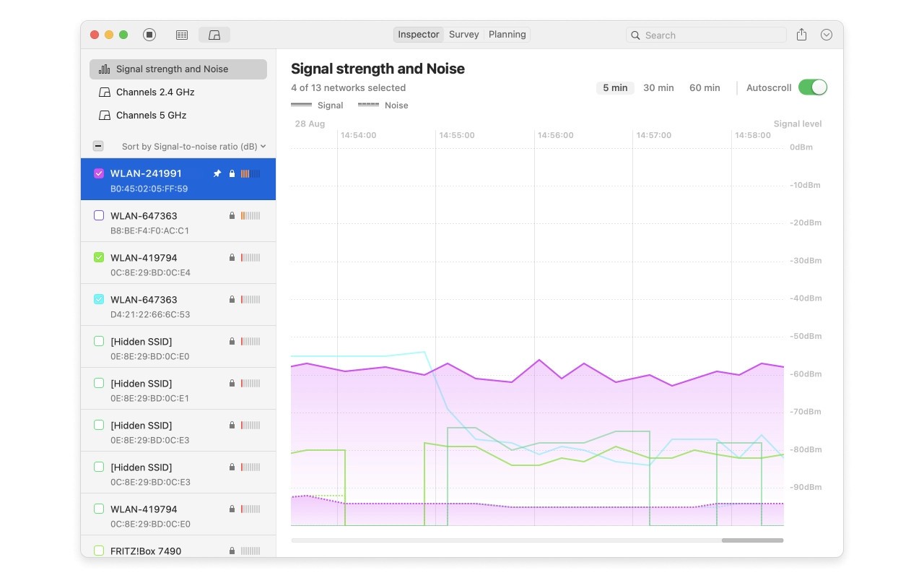
Task: Click the share export icon
Action: 801,35
